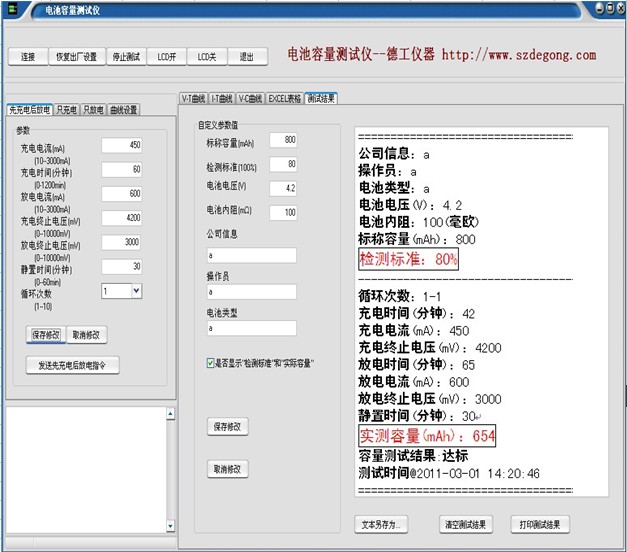Click the 放电电流 field showing 600
Image resolution: width=627 pixels, height=552 pixels.
[x=122, y=194]
